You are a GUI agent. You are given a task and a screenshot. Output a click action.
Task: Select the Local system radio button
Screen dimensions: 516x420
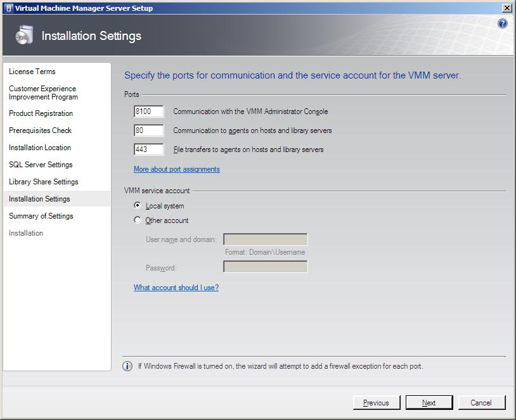coord(138,206)
